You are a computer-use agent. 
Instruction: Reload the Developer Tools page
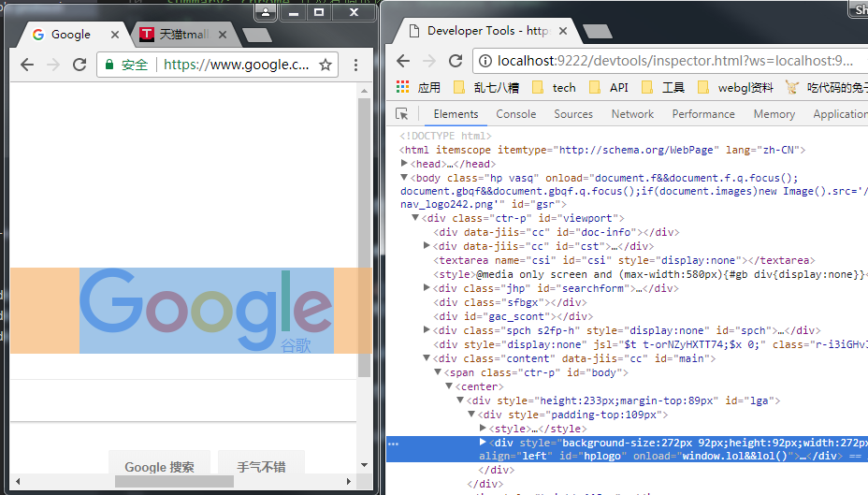point(456,60)
